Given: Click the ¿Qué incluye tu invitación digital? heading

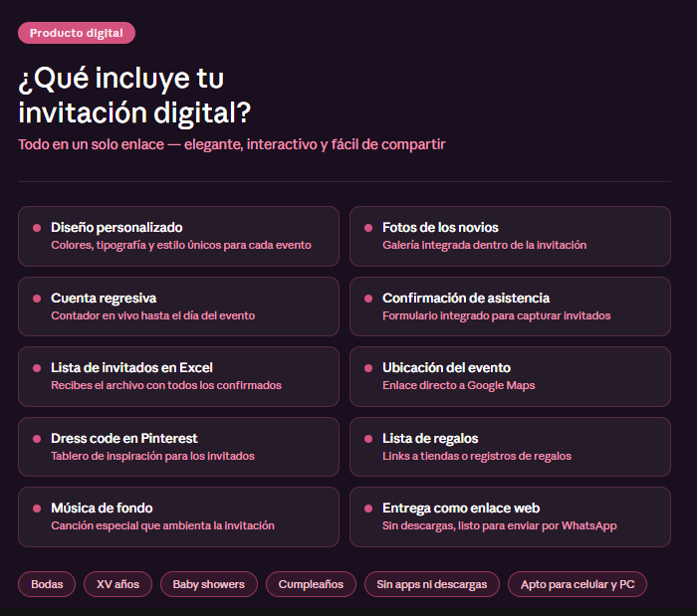Looking at the screenshot, I should pyautogui.click(x=134, y=94).
